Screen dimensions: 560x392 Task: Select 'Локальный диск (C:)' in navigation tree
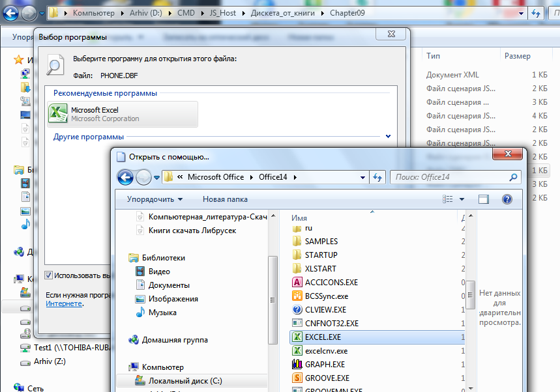[x=189, y=381]
